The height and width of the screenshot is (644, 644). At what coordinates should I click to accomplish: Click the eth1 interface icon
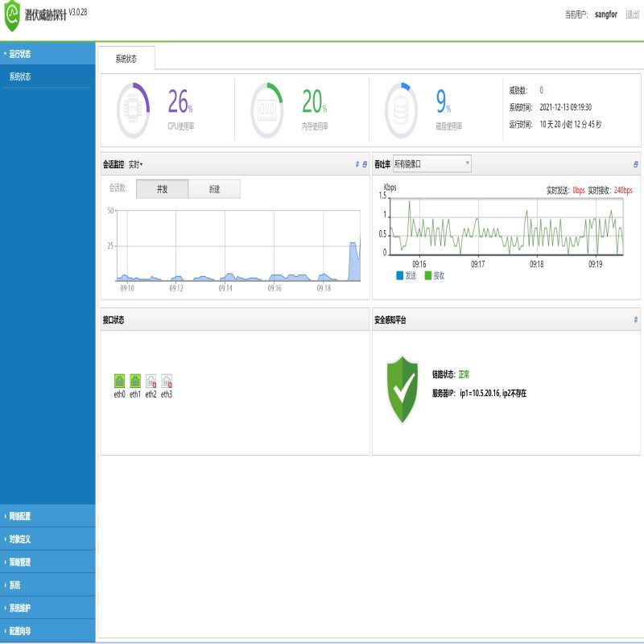coord(135,381)
